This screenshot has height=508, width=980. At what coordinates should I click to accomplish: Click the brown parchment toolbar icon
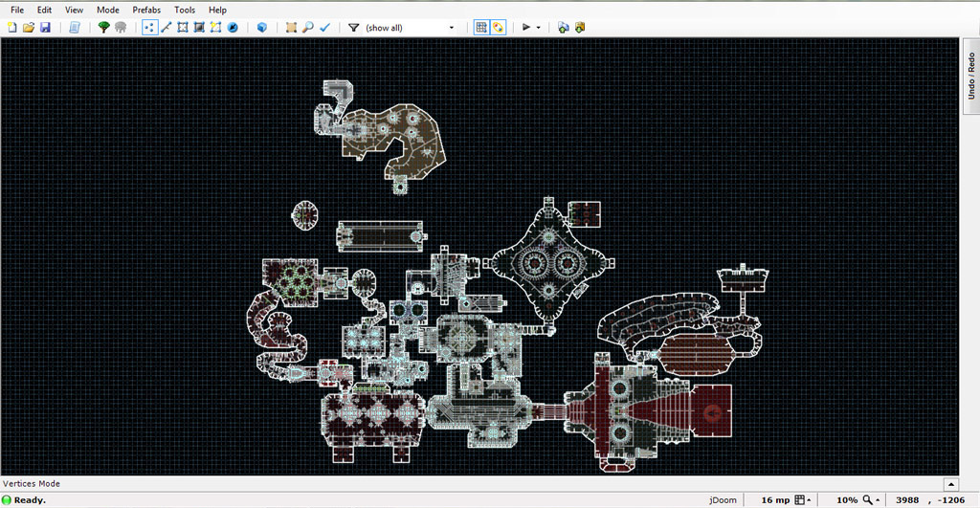point(291,28)
